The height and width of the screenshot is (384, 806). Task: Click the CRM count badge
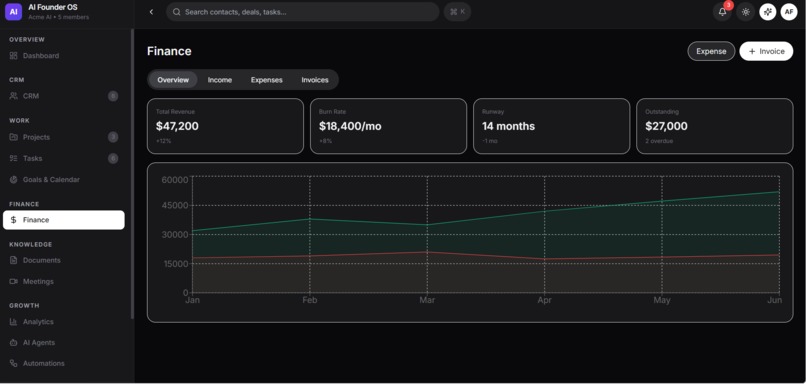point(113,96)
